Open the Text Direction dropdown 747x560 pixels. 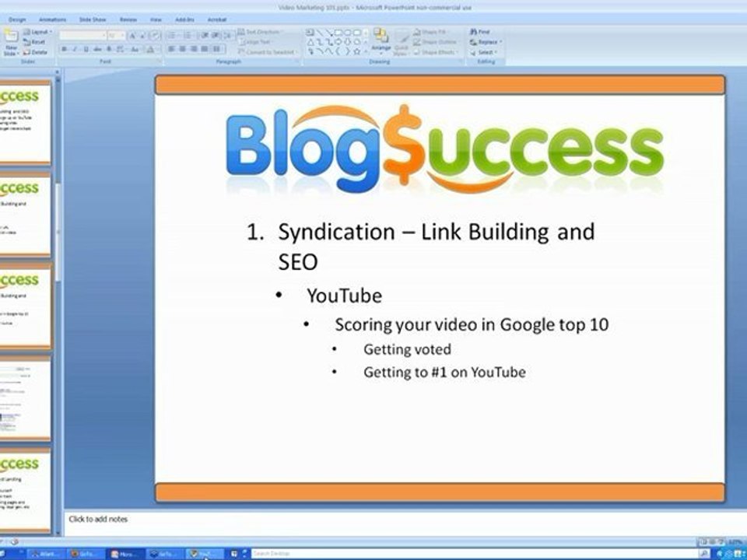click(x=260, y=32)
